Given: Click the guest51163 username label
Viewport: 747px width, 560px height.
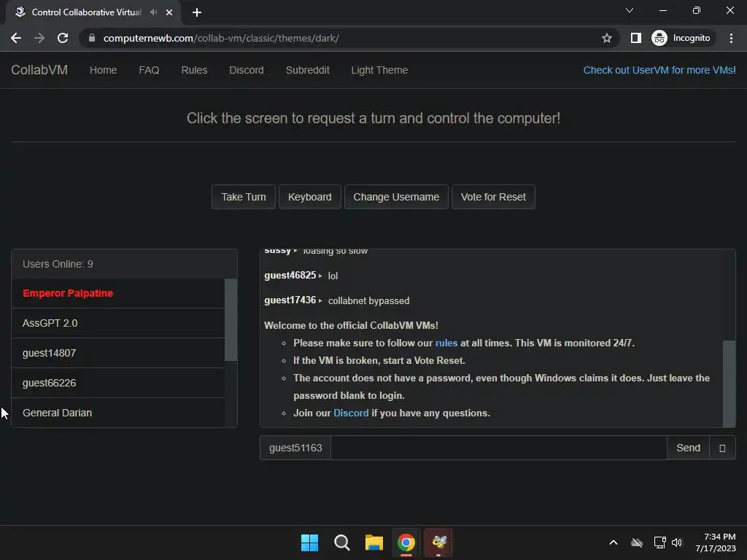Looking at the screenshot, I should point(295,448).
